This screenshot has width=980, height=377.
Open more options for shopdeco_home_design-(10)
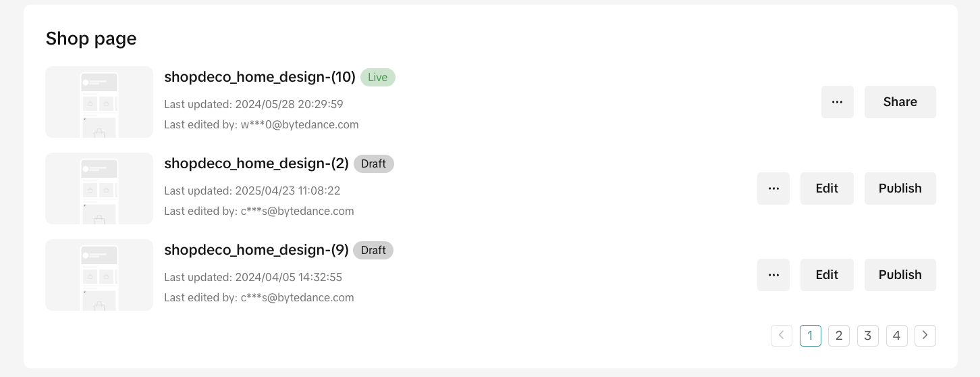[x=837, y=102]
